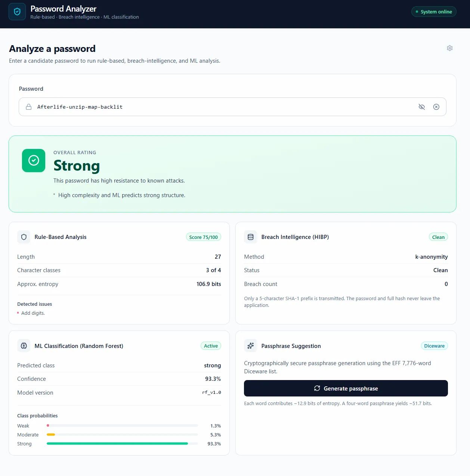Click the 'Analyze a password' heading
The width and height of the screenshot is (470, 476).
point(52,49)
